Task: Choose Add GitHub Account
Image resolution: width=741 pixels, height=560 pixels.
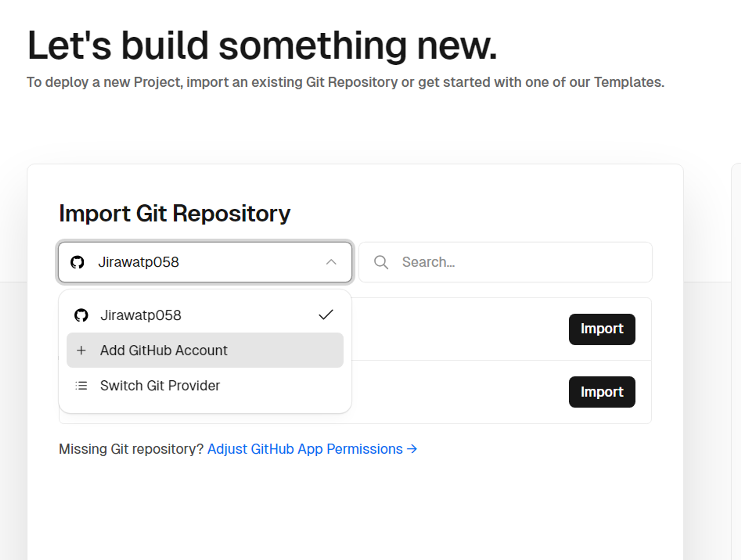Action: [x=205, y=350]
